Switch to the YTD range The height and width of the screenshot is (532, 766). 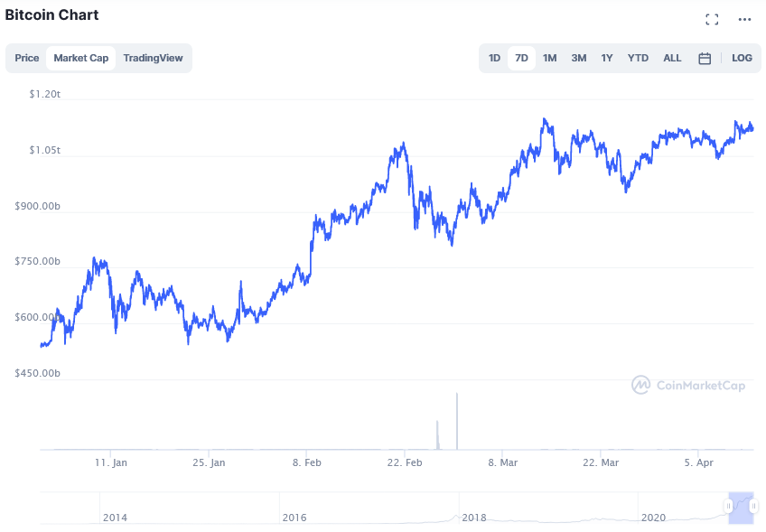638,58
